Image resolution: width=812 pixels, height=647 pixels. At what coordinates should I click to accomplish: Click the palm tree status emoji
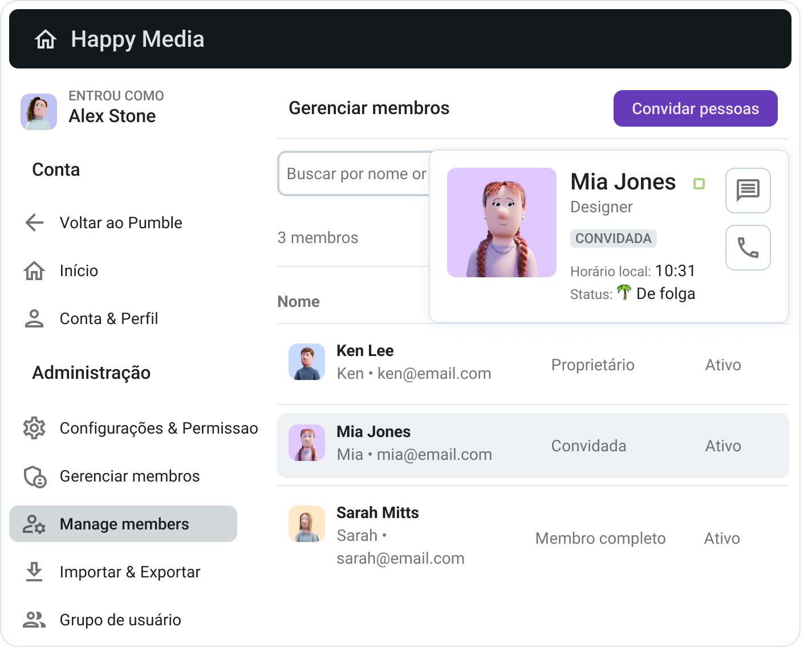coord(624,292)
